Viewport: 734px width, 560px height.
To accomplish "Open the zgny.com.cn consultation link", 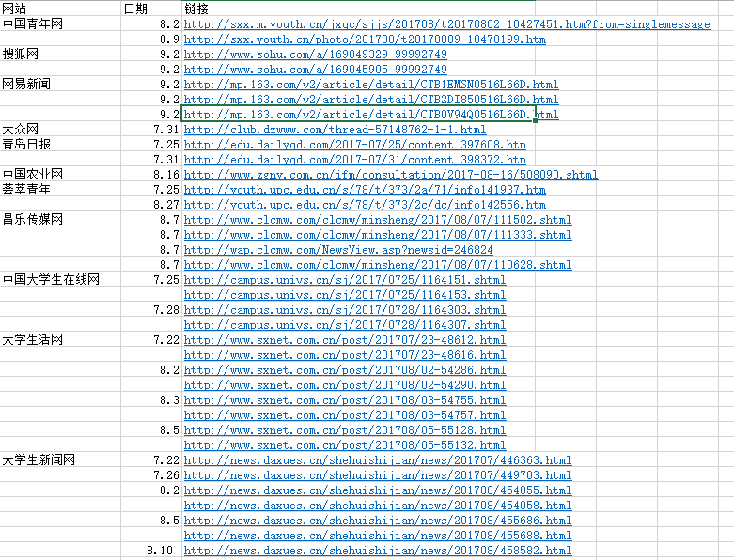I will tap(390, 175).
